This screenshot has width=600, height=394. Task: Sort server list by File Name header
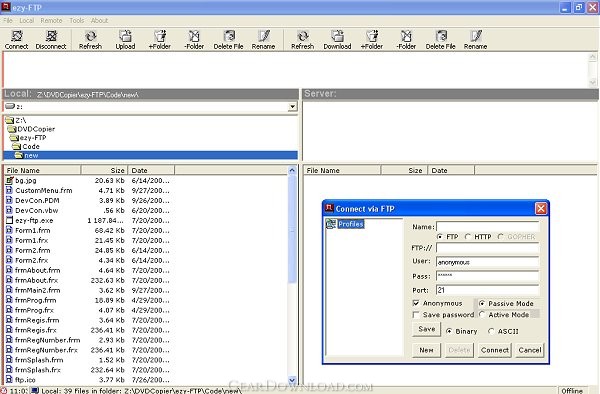(x=342, y=170)
